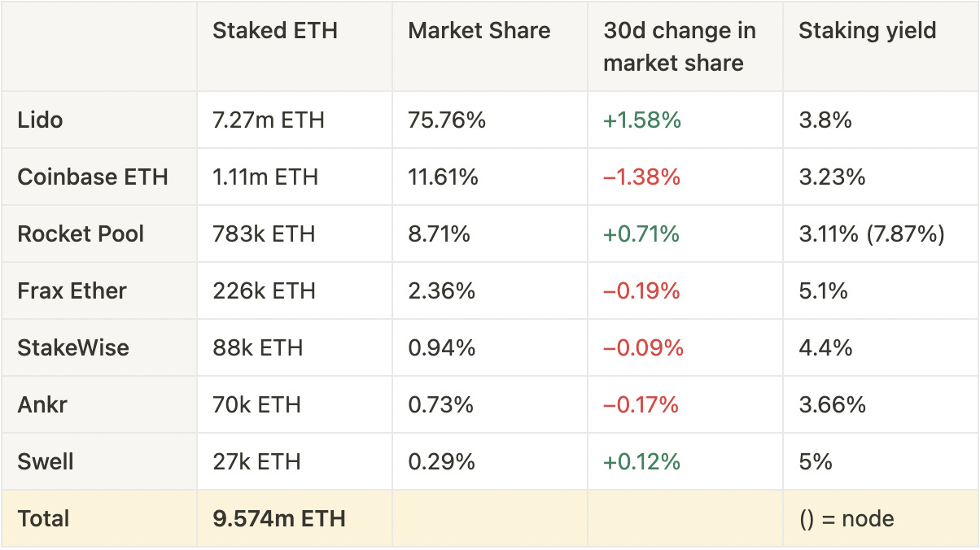Select the Lido row label

40,120
